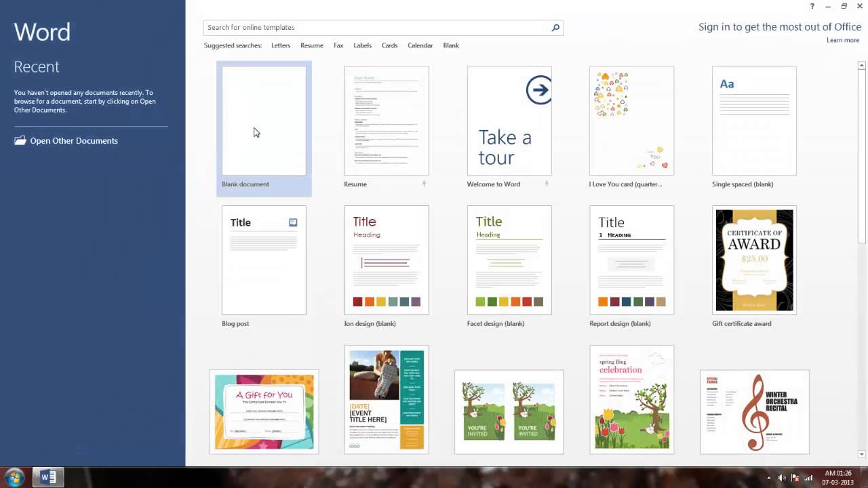Restore down the Word window

[844, 7]
